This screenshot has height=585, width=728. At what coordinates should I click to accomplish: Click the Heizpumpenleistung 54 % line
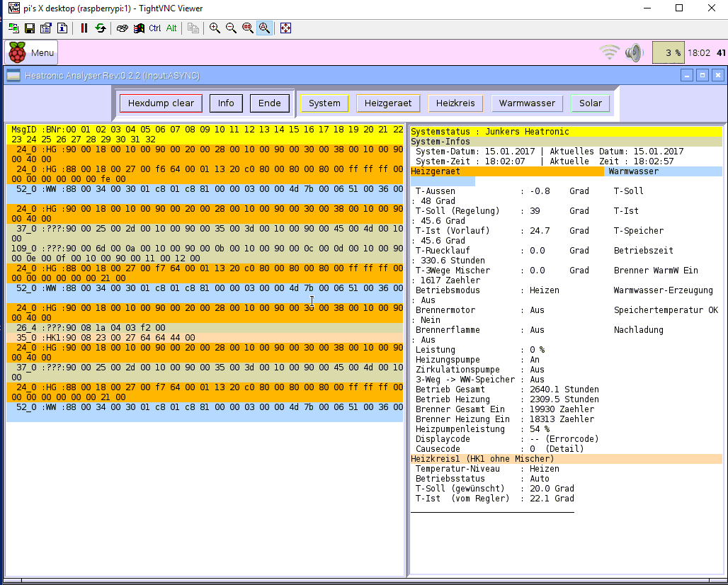pos(482,429)
